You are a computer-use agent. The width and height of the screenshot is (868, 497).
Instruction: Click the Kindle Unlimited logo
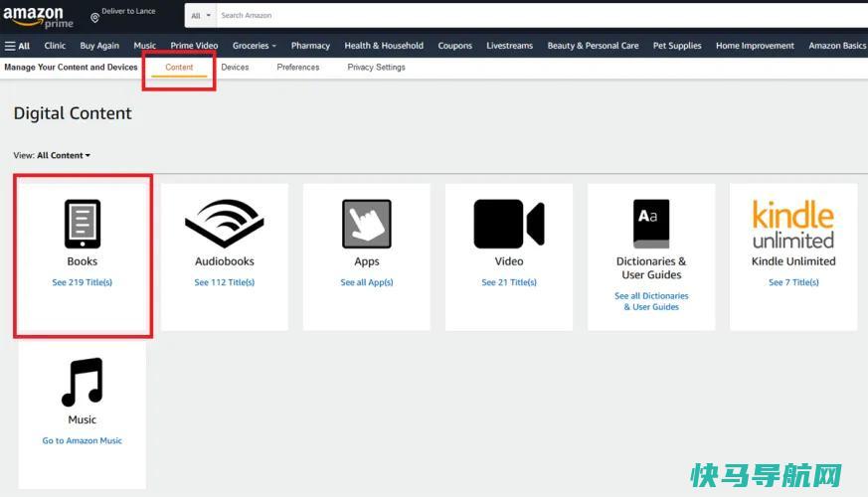pos(793,225)
